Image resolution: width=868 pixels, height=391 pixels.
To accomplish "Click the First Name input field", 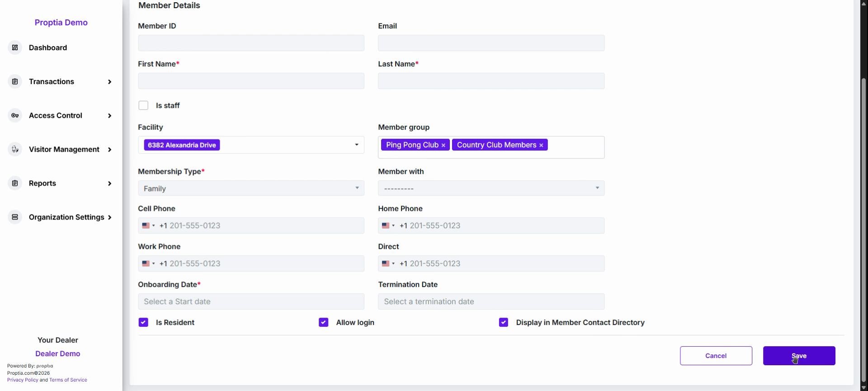I will [x=251, y=81].
